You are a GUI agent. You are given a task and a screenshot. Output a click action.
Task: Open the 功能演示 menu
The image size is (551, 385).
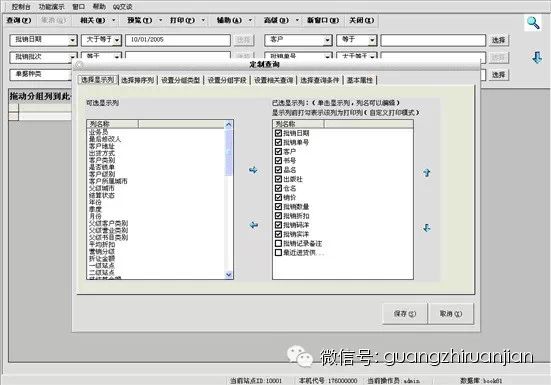click(x=52, y=7)
